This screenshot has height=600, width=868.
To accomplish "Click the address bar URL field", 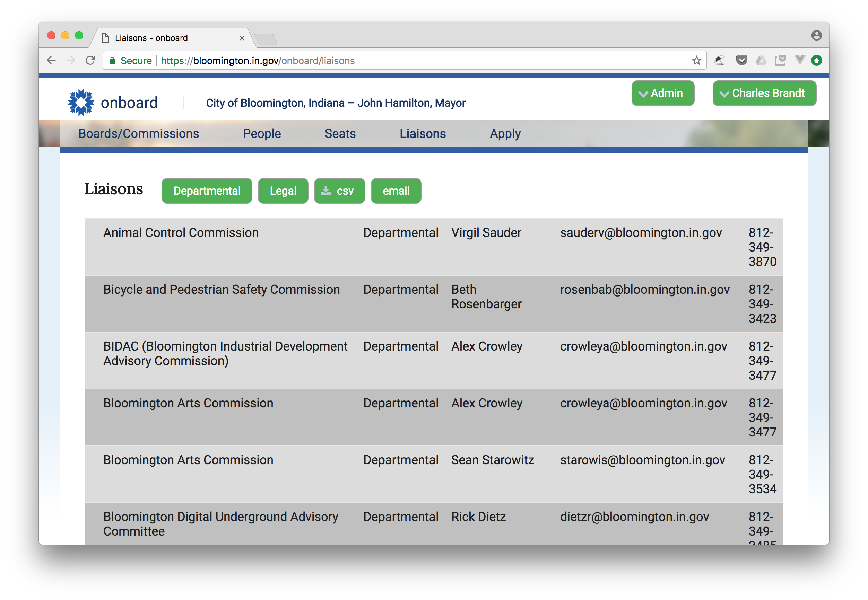I will coord(405,61).
